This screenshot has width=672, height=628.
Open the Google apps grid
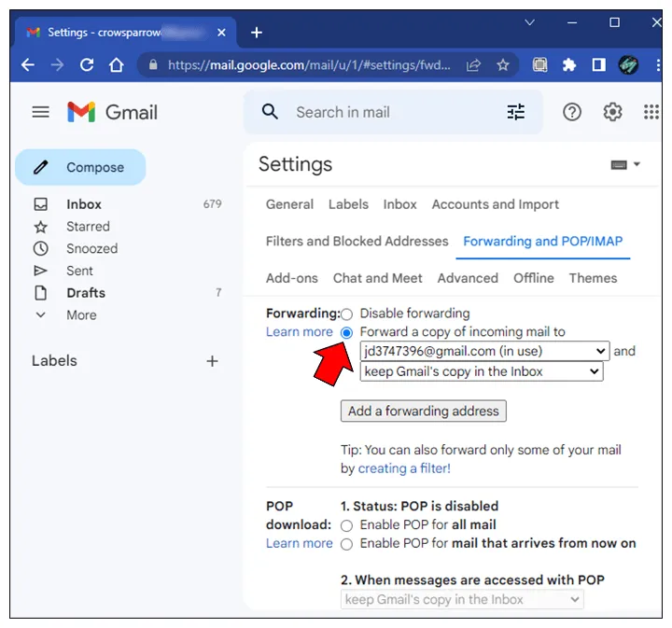coord(651,112)
